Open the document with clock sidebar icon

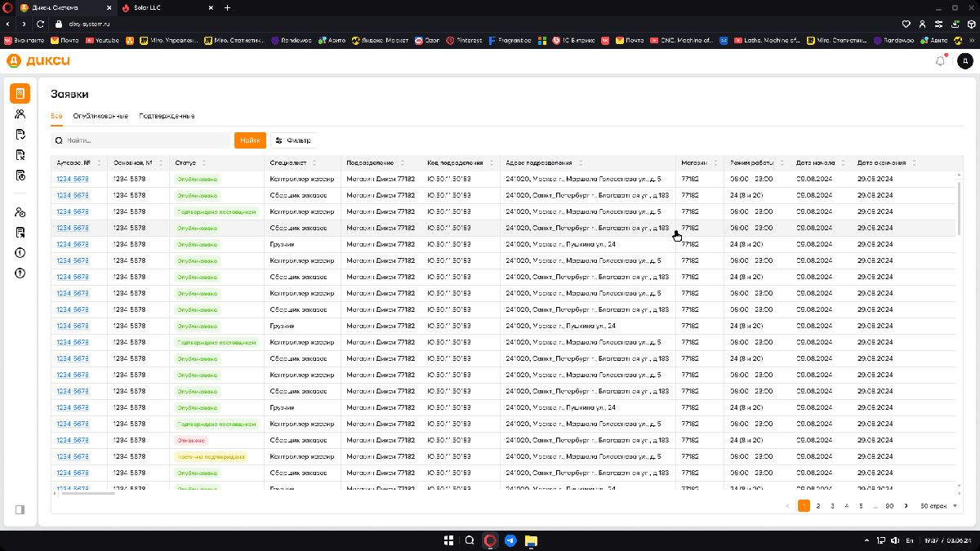(x=20, y=176)
